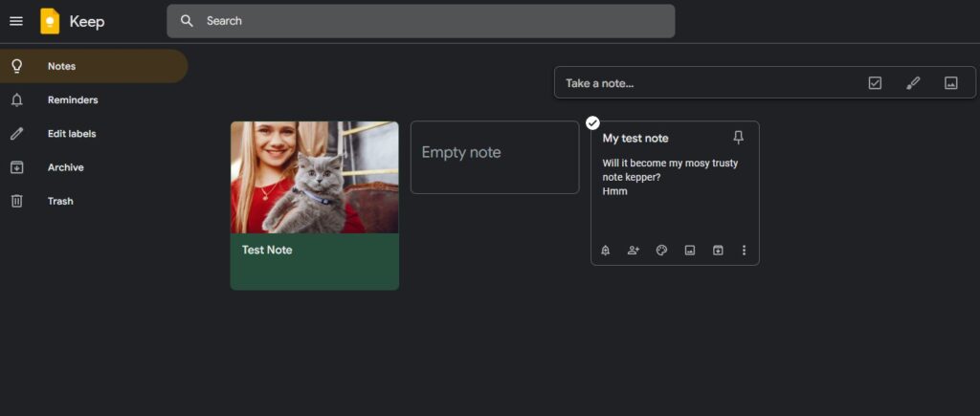Click the search magnifier icon
This screenshot has height=416, width=980.
coord(187,21)
